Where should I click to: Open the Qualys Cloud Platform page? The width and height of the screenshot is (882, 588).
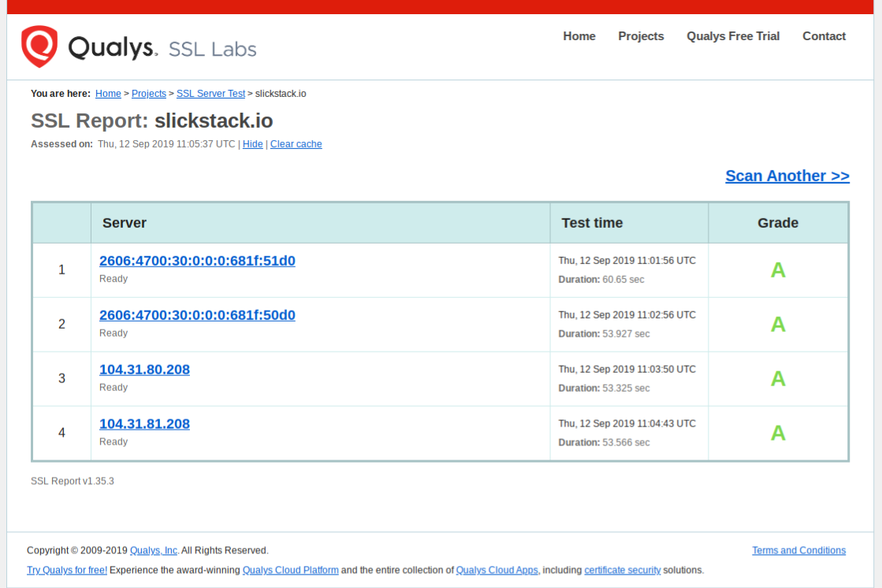(290, 570)
